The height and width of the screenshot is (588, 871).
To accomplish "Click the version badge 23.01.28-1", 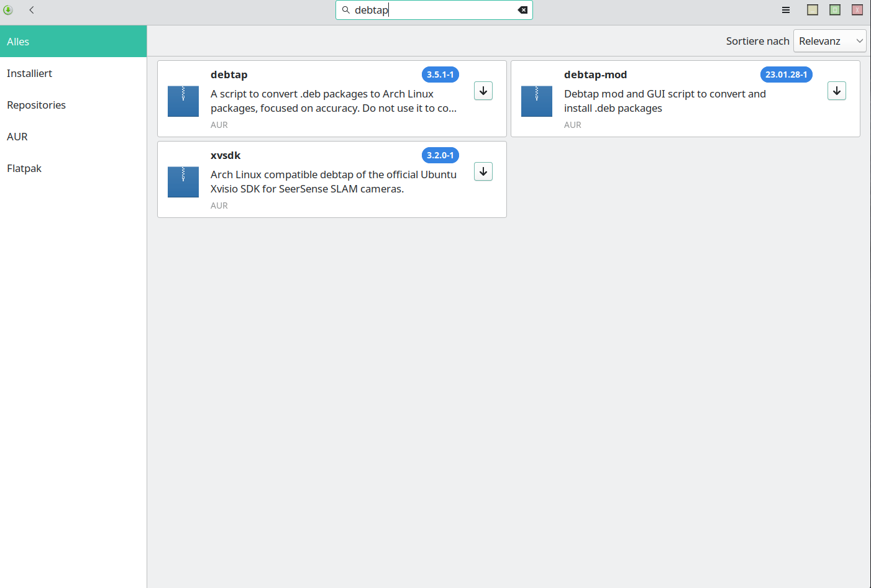I will [786, 75].
